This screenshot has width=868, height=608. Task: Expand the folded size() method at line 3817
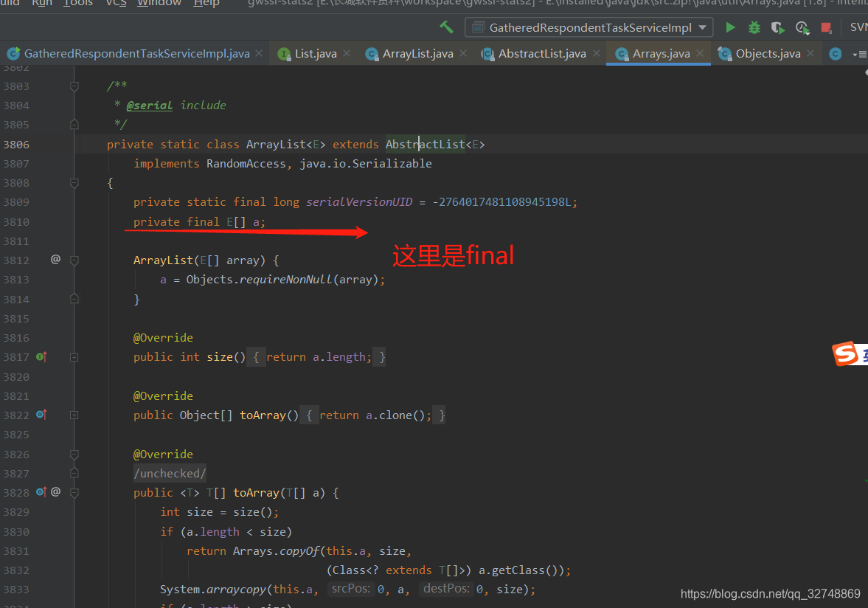(74, 357)
